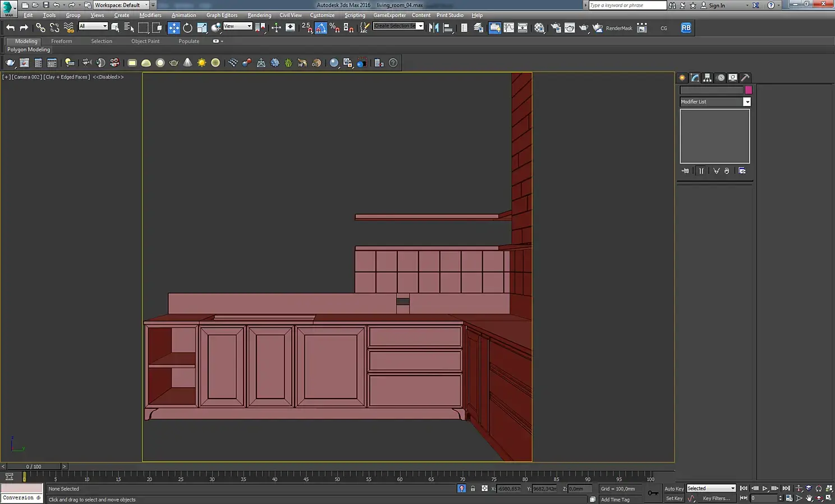Open the Hierarchy panel tab icon
Viewport: 835px width, 504px height.
[708, 78]
